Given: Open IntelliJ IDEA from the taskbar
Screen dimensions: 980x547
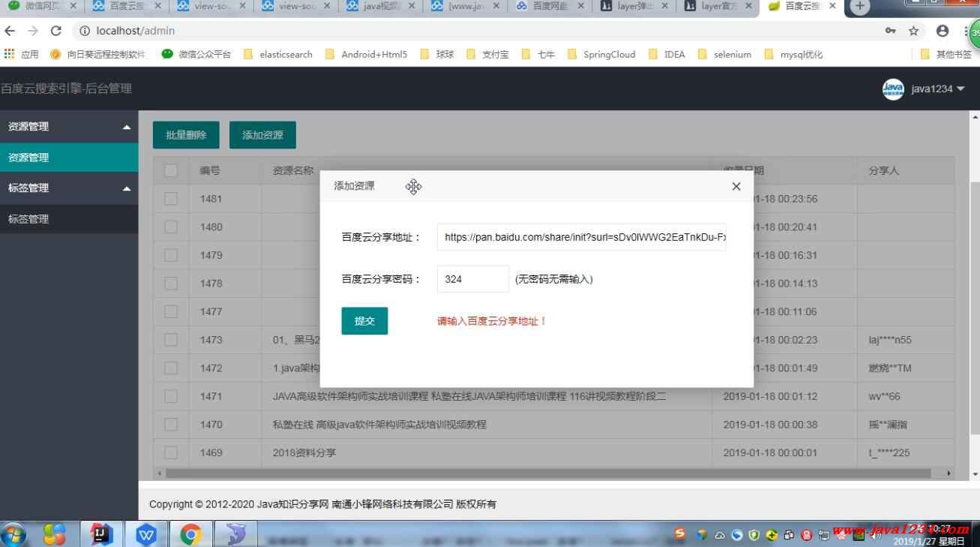Looking at the screenshot, I should coord(101,534).
